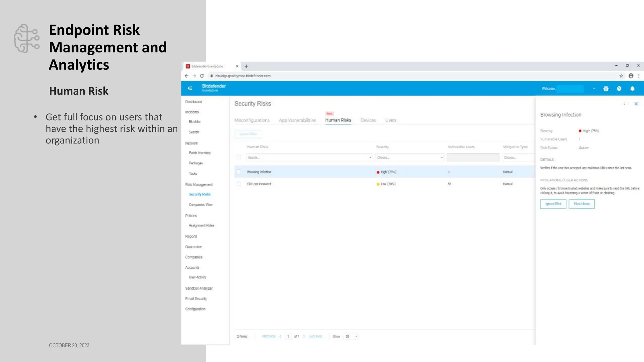644x362 pixels.
Task: Check the Browsing Infection row checkbox
Action: [x=239, y=172]
